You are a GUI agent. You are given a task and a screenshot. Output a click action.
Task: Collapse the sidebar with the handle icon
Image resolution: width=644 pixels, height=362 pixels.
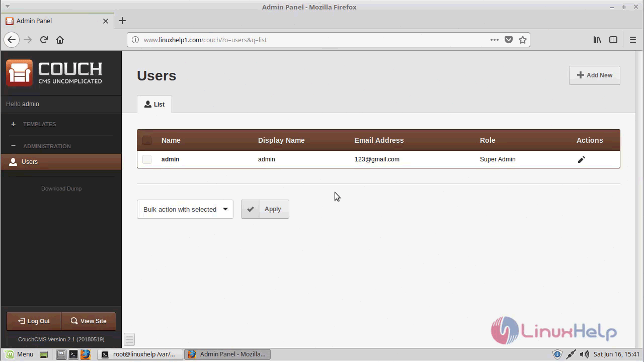[129, 339]
